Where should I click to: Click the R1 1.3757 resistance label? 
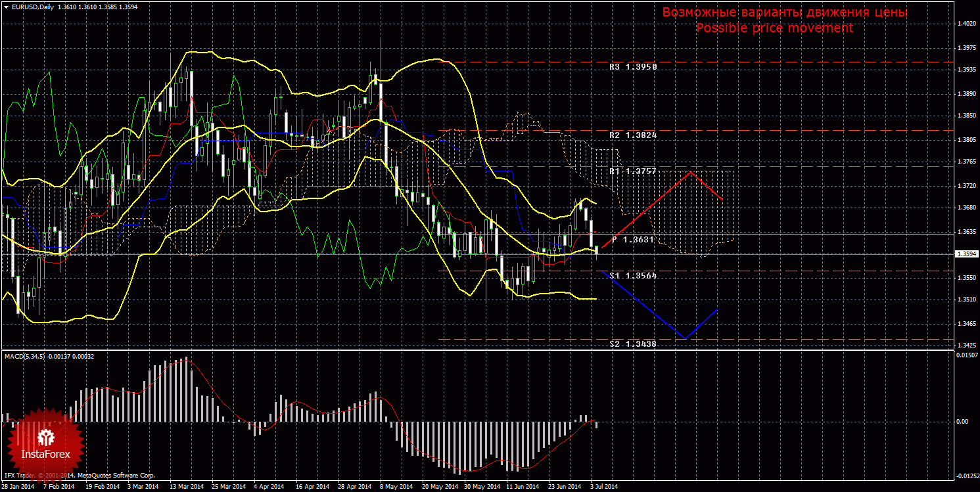coord(632,171)
